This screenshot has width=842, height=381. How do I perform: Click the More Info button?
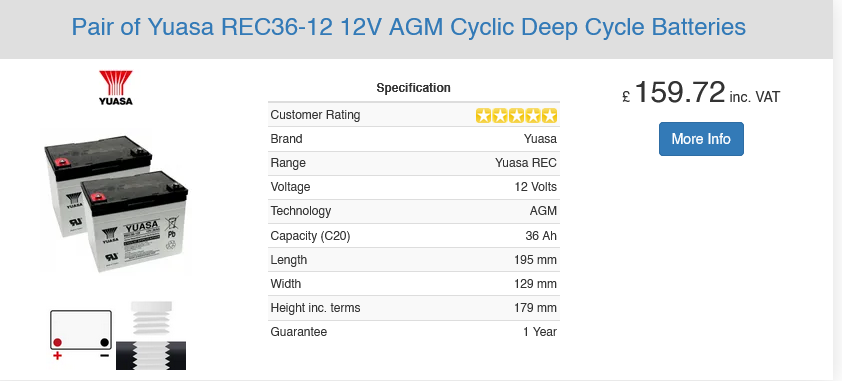701,139
